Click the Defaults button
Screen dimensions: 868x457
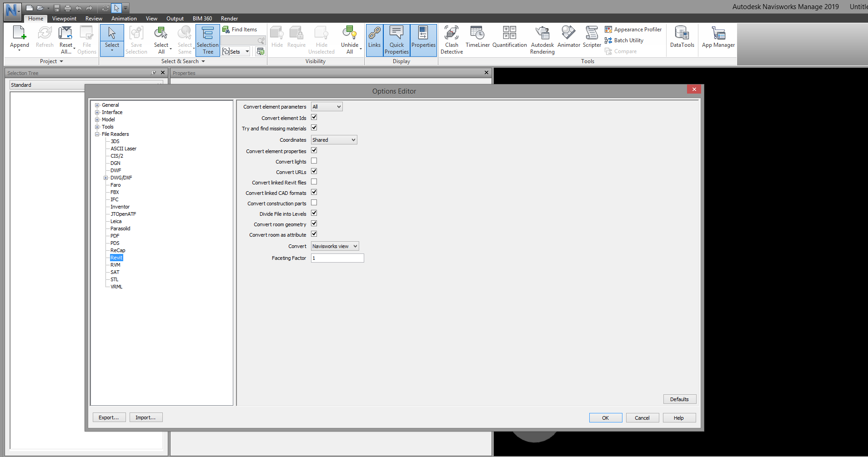[x=679, y=399]
